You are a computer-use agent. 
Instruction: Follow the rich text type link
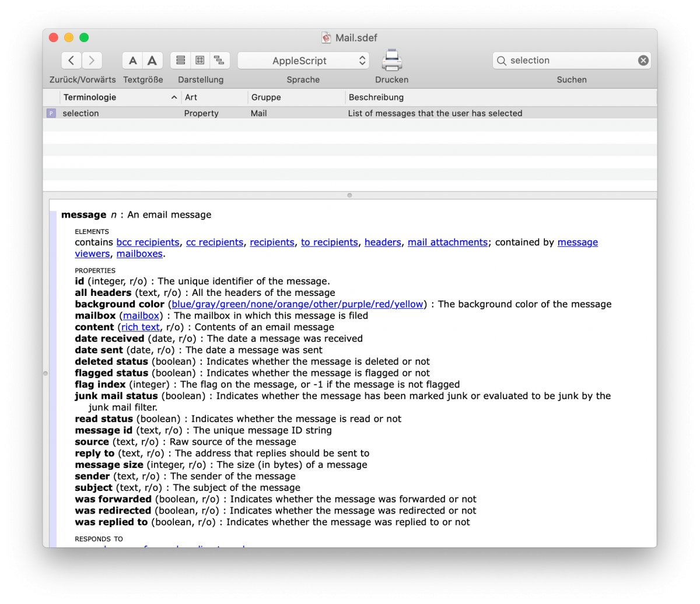141,327
